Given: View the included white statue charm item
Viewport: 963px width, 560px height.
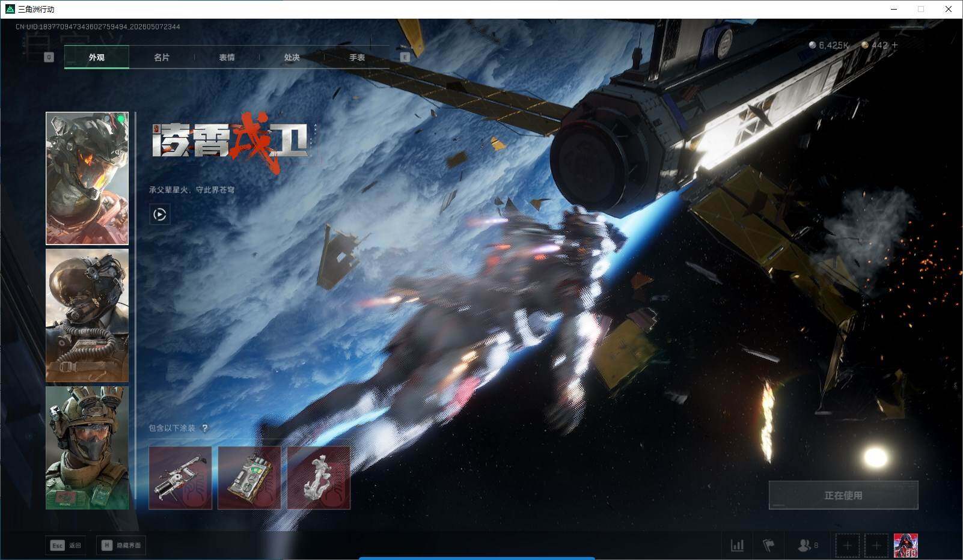Looking at the screenshot, I should coord(319,478).
